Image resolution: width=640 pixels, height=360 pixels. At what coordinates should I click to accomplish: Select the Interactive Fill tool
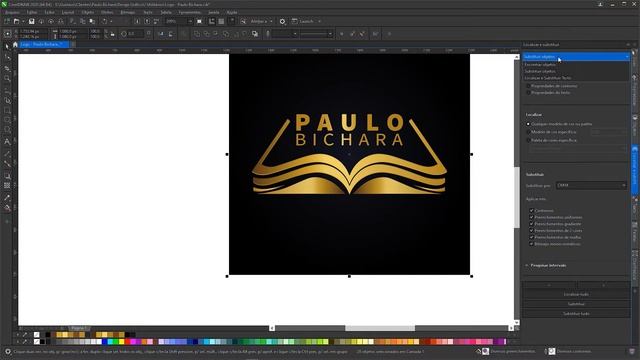click(7, 208)
